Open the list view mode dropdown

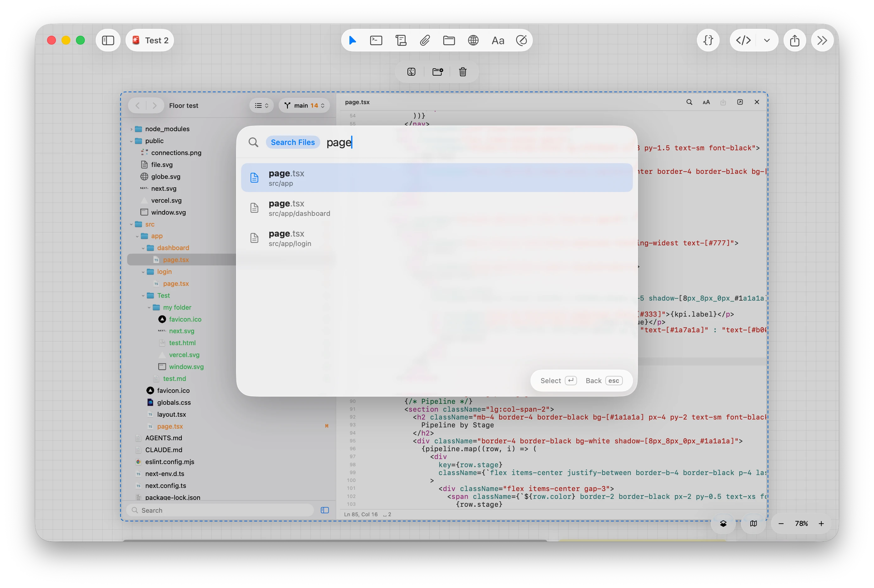[262, 106]
